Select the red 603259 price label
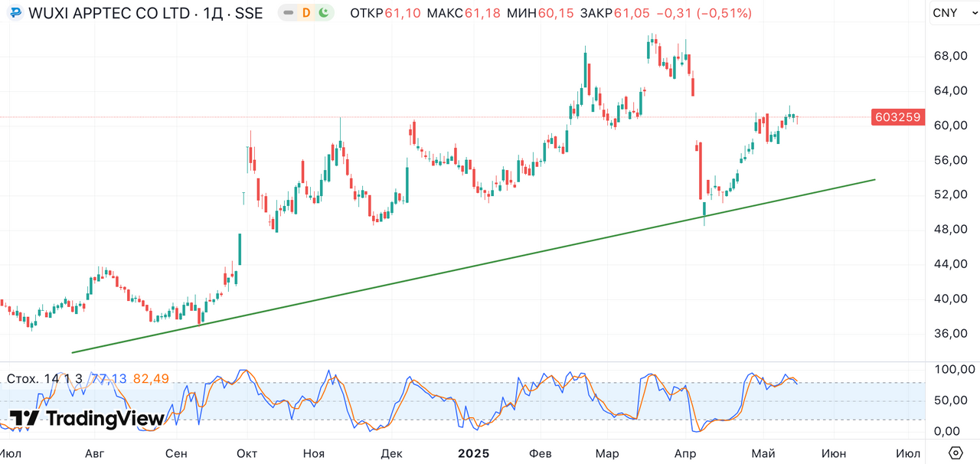980x464 pixels. click(898, 117)
